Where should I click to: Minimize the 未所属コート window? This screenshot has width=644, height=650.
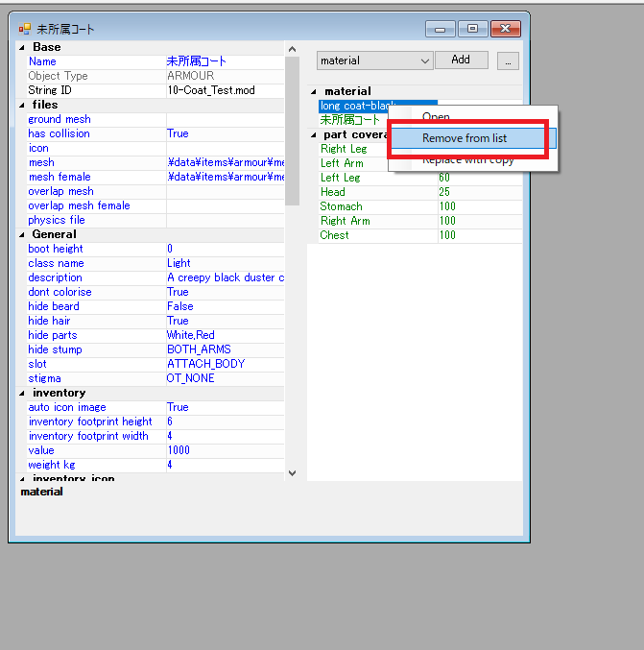(x=441, y=29)
